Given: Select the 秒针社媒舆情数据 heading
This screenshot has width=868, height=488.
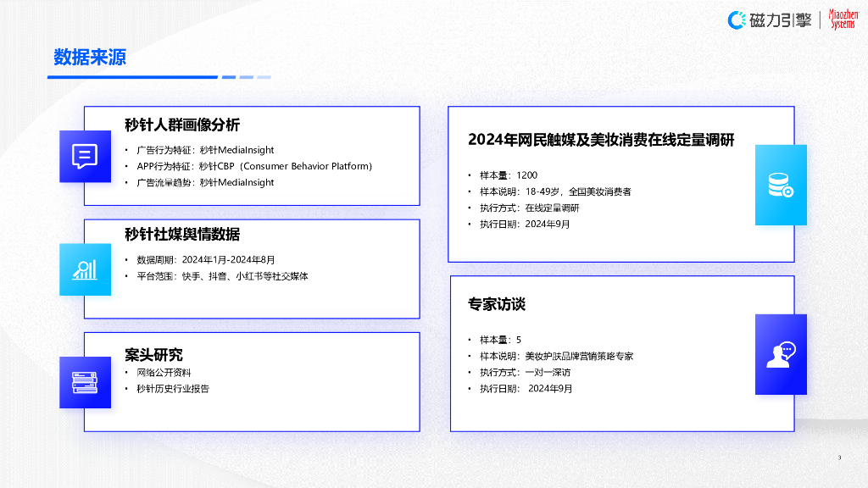Looking at the screenshot, I should point(182,235).
